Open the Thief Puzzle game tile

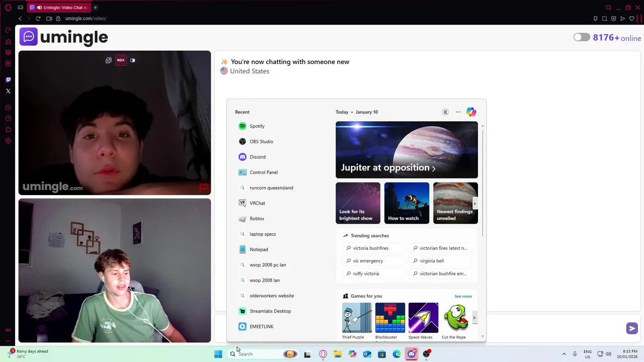pos(357,321)
